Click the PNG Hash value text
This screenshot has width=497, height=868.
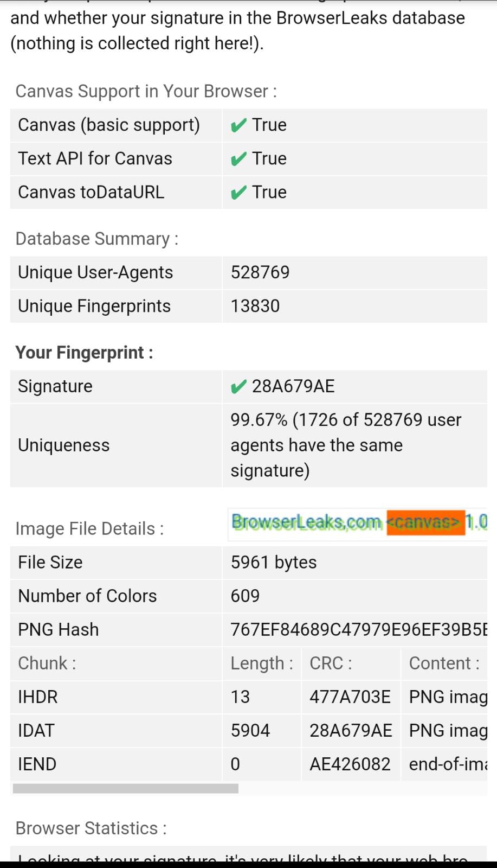pyautogui.click(x=359, y=629)
